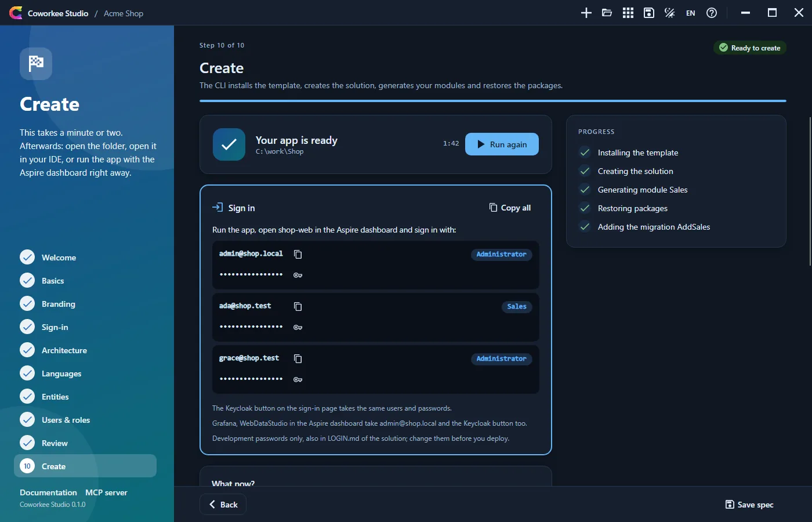Click the checkmark next to Generating module Sales
The width and height of the screenshot is (812, 522).
[x=585, y=190]
